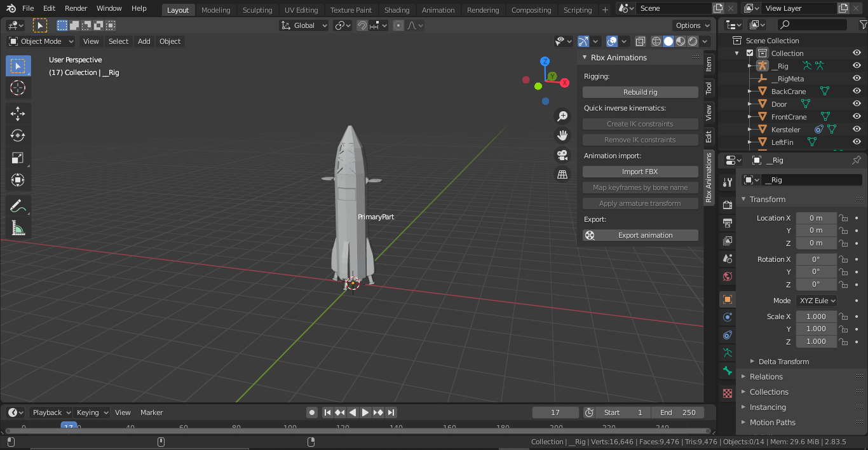
Task: Click the Blender logo icon
Action: [11, 8]
